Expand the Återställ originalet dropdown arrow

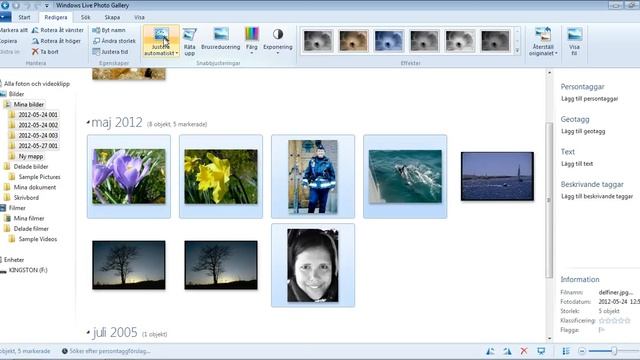[x=556, y=53]
